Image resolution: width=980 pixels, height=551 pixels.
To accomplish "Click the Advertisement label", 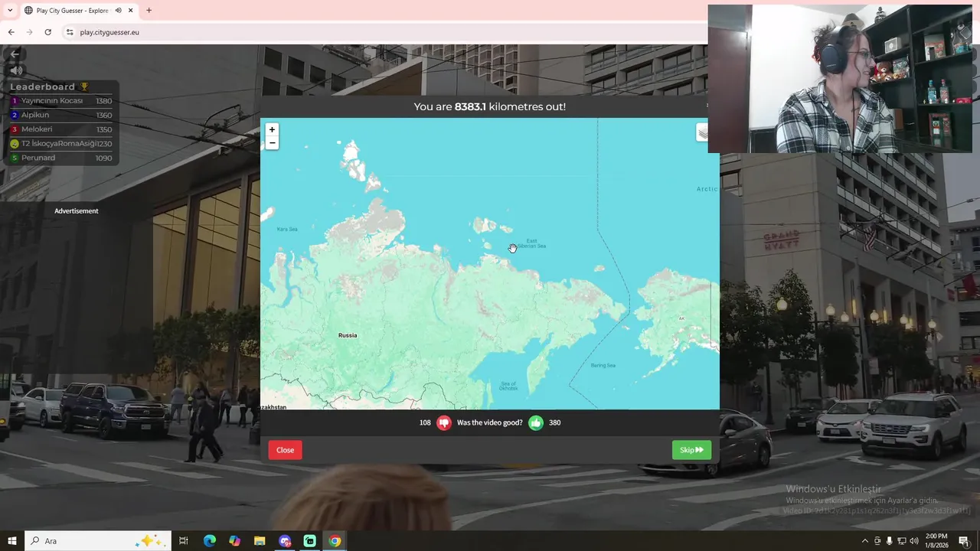I will (x=77, y=211).
